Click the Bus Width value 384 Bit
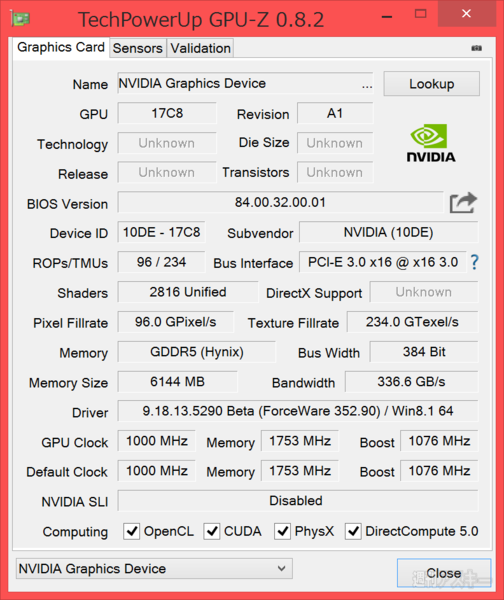 point(424,352)
